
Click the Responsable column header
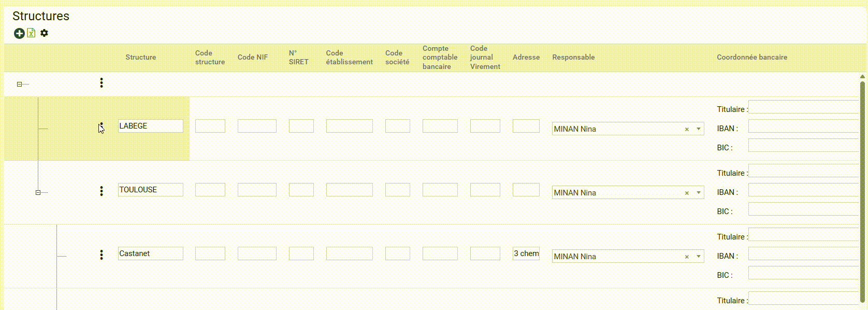tap(573, 58)
